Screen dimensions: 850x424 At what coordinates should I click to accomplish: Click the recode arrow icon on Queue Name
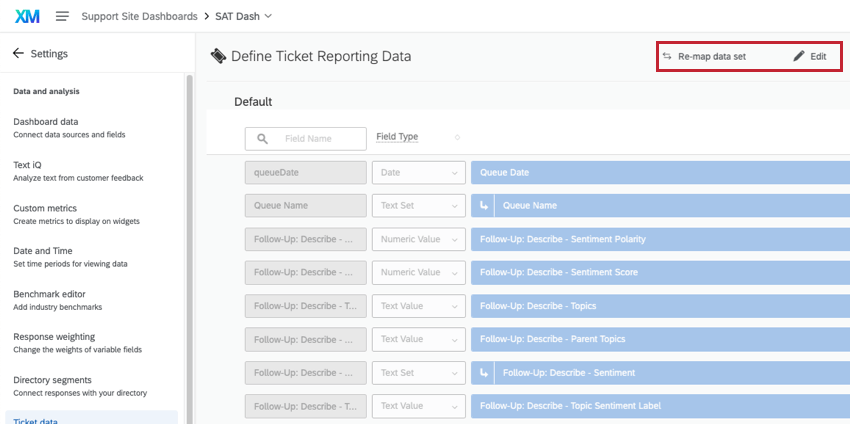tap(484, 205)
